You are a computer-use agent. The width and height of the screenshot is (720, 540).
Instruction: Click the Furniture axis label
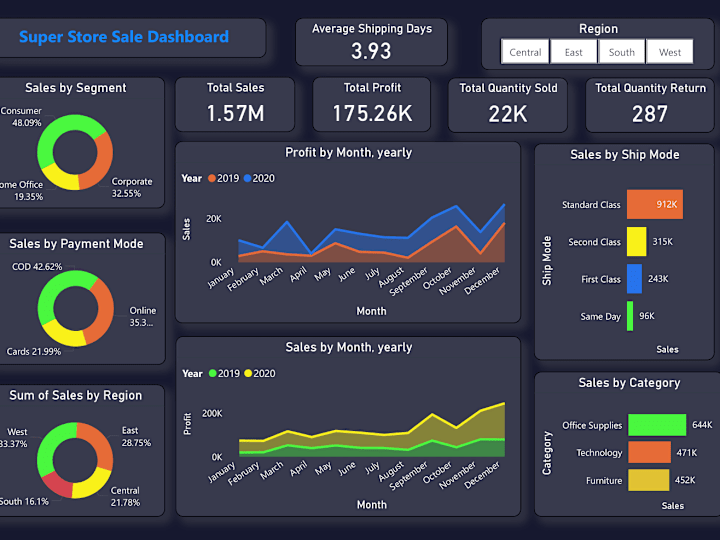pos(604,481)
